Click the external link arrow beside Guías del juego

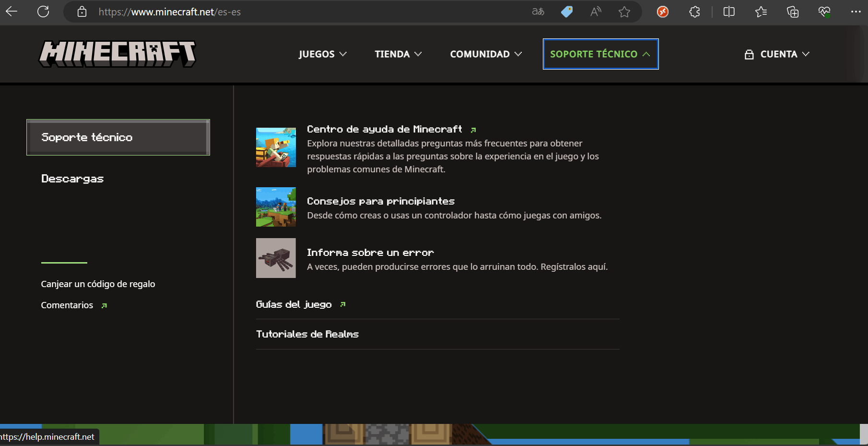point(343,304)
